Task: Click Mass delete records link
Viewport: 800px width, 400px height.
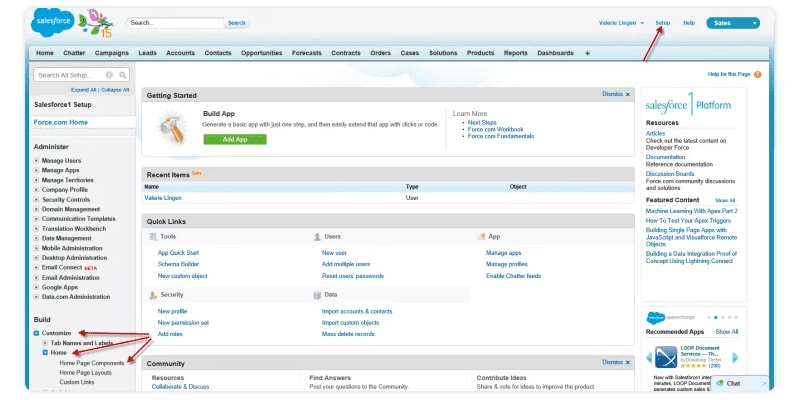Action: point(348,334)
